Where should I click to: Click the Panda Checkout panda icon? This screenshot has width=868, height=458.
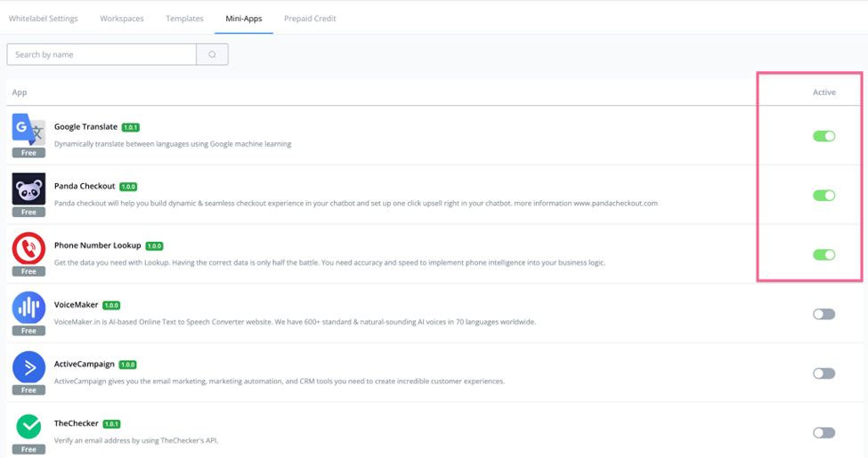pos(28,189)
